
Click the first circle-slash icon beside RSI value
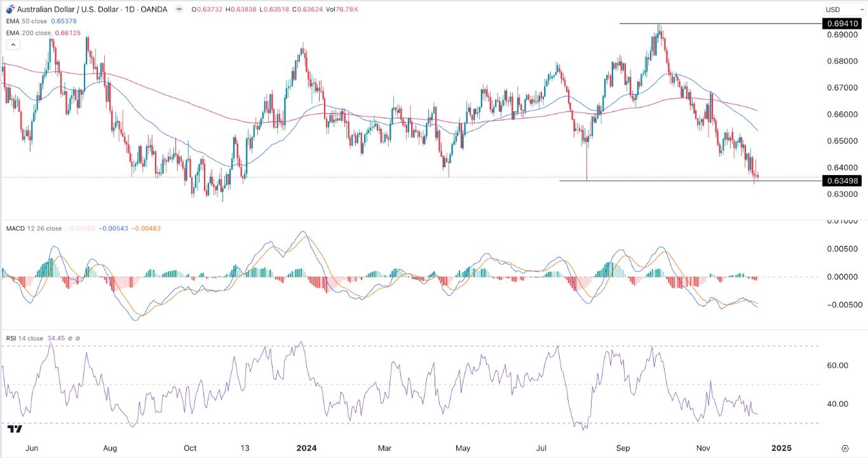(x=70, y=338)
